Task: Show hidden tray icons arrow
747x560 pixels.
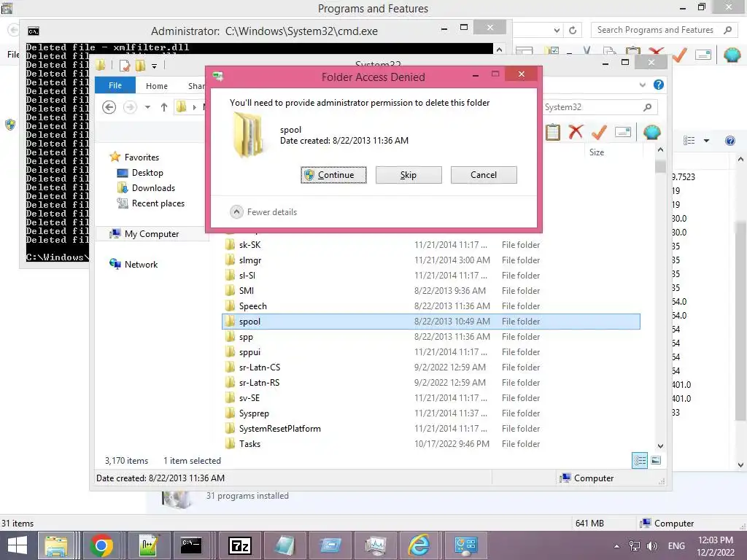Action: [617, 546]
